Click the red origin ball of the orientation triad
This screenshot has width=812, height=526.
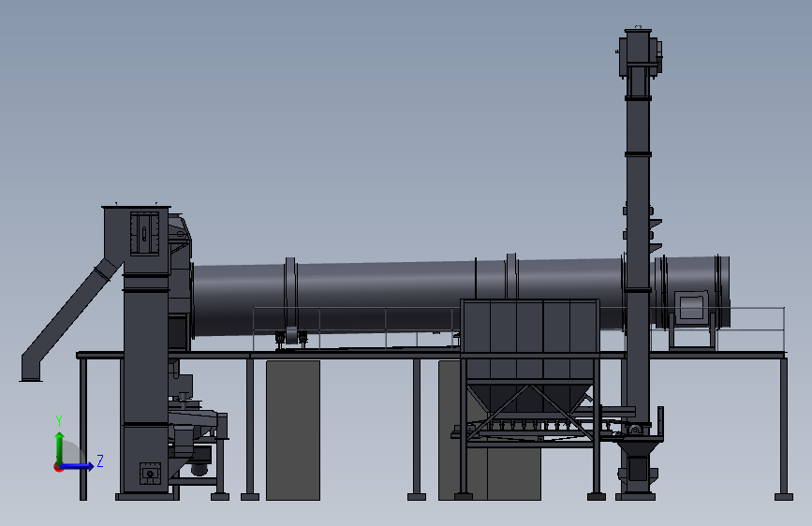58,467
